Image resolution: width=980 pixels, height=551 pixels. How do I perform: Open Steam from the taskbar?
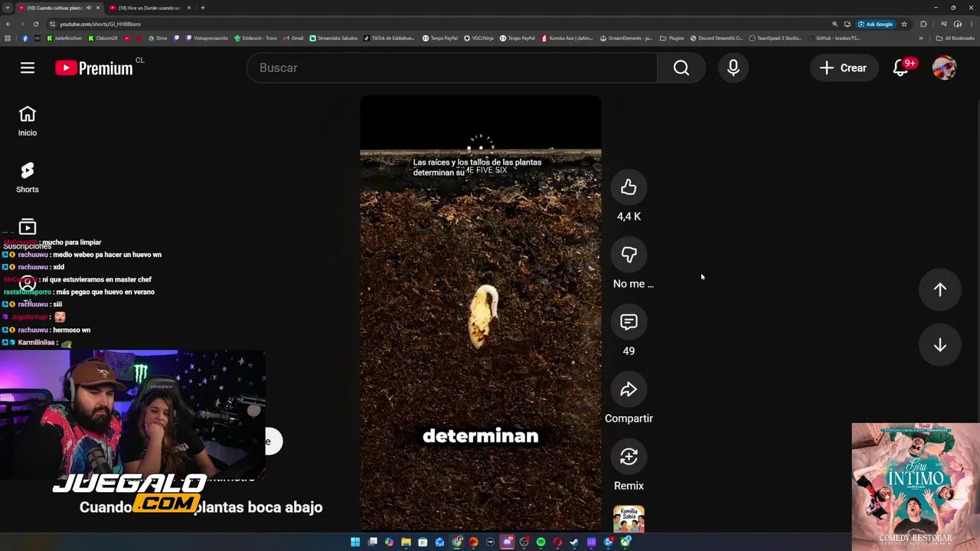574,542
